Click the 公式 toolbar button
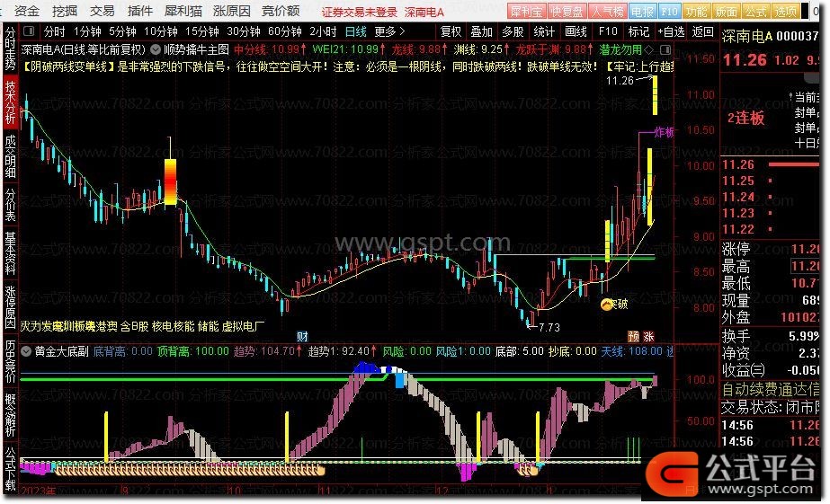Viewport: 830px width, 504px height. (x=755, y=11)
